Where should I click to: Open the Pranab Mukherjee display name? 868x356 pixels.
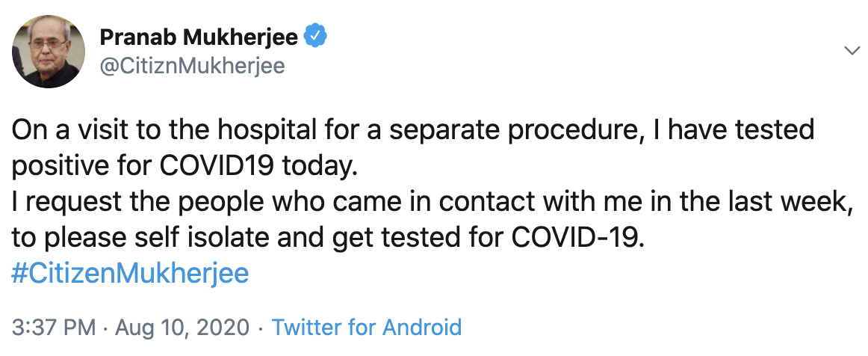click(x=199, y=37)
